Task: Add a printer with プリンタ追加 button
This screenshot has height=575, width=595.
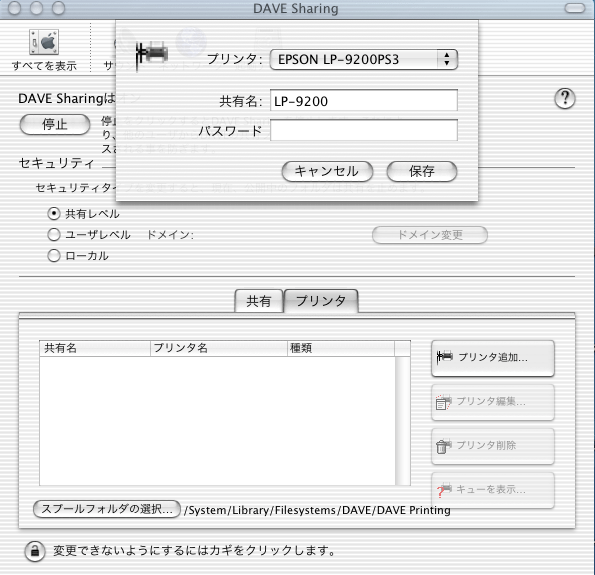Action: coord(493,358)
